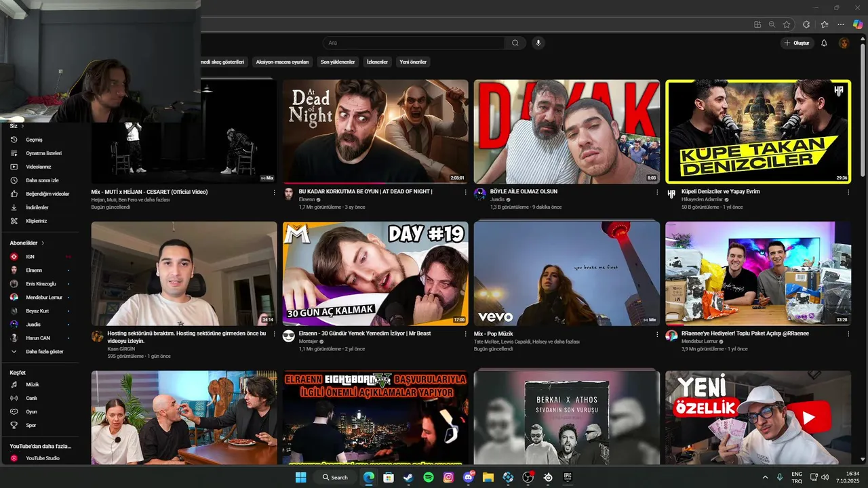Select Son yüklenenler filter chip
The height and width of the screenshot is (488, 868).
[338, 62]
